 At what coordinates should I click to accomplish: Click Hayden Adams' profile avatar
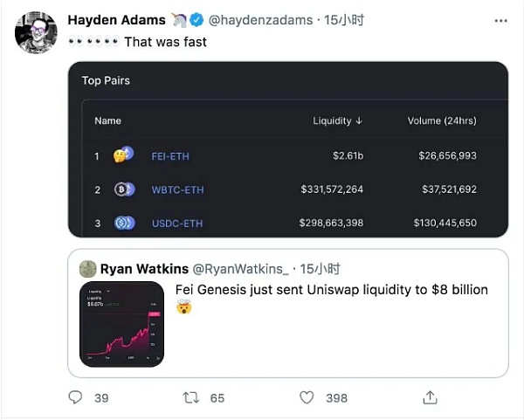pyautogui.click(x=37, y=32)
